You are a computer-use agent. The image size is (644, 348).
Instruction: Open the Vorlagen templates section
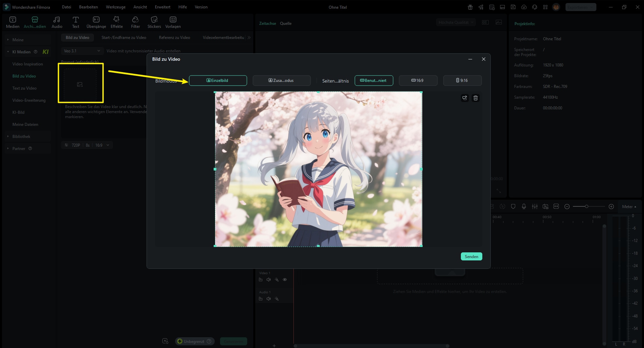point(173,22)
